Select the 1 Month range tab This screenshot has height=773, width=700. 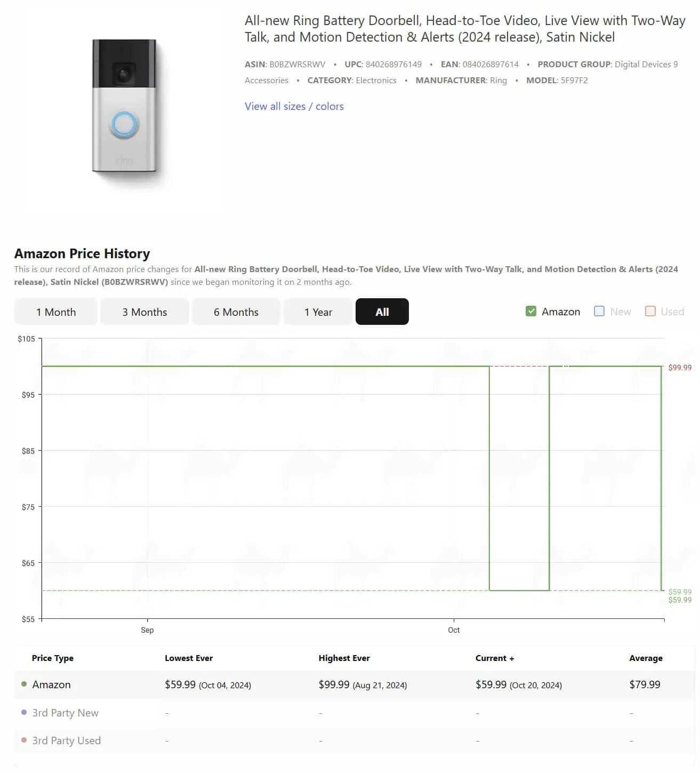pos(56,312)
